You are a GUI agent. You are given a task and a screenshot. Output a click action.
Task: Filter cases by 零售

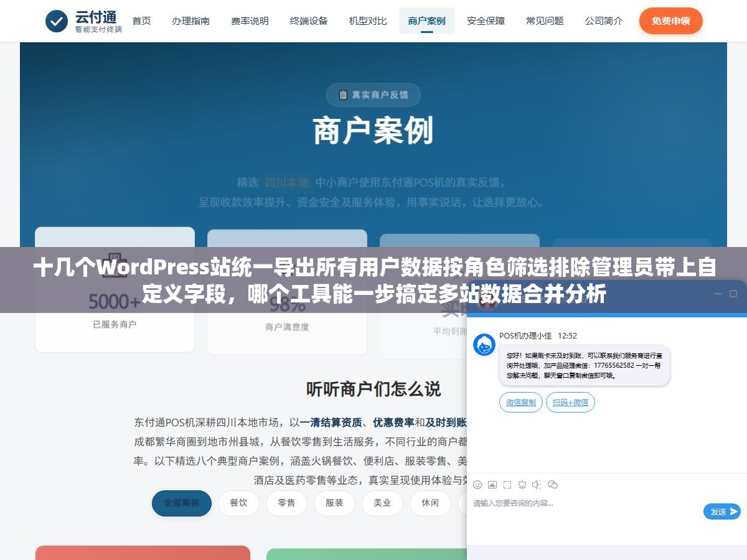coord(286,503)
